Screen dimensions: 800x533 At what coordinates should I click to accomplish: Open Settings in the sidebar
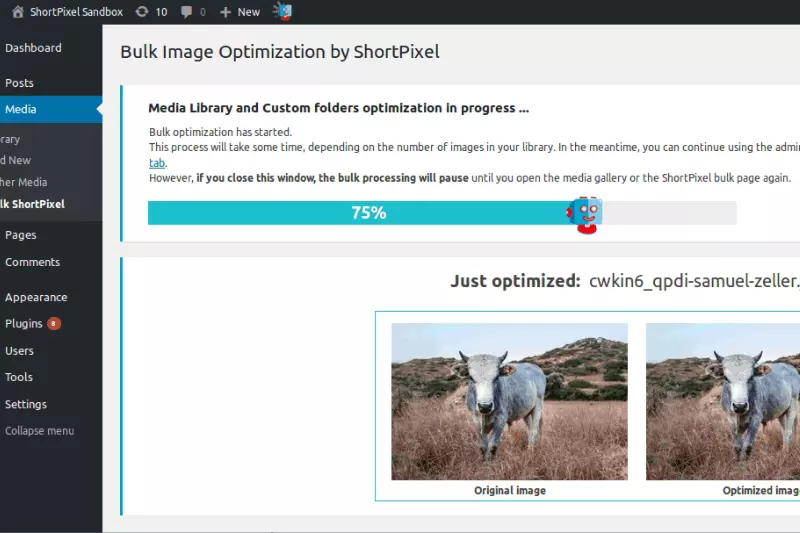(26, 404)
